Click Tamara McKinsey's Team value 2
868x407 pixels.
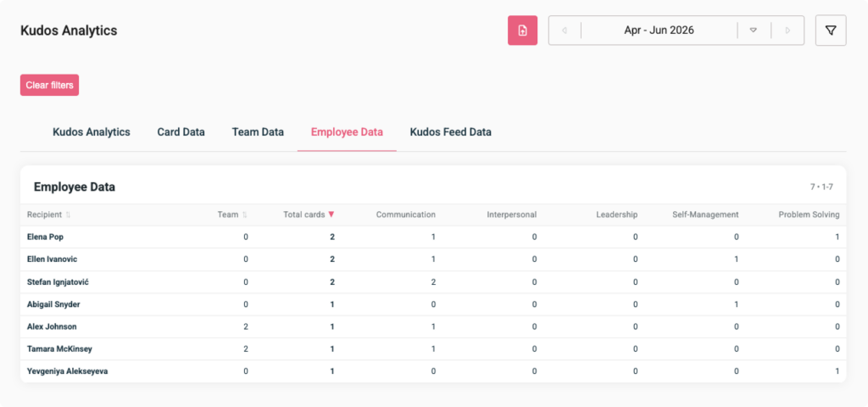246,349
